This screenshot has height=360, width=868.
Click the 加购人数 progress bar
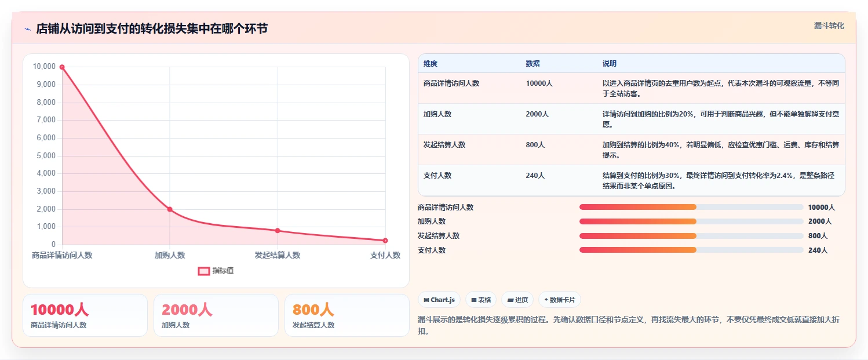[x=691, y=221]
